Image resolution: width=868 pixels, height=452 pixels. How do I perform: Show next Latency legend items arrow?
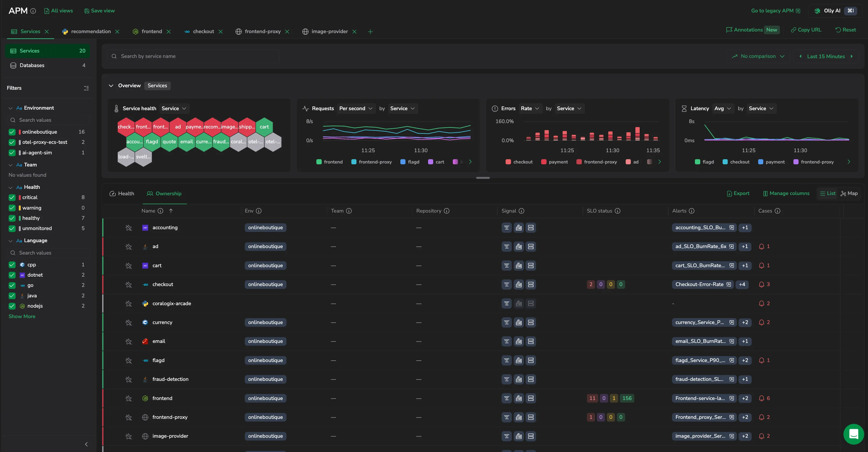pyautogui.click(x=849, y=162)
